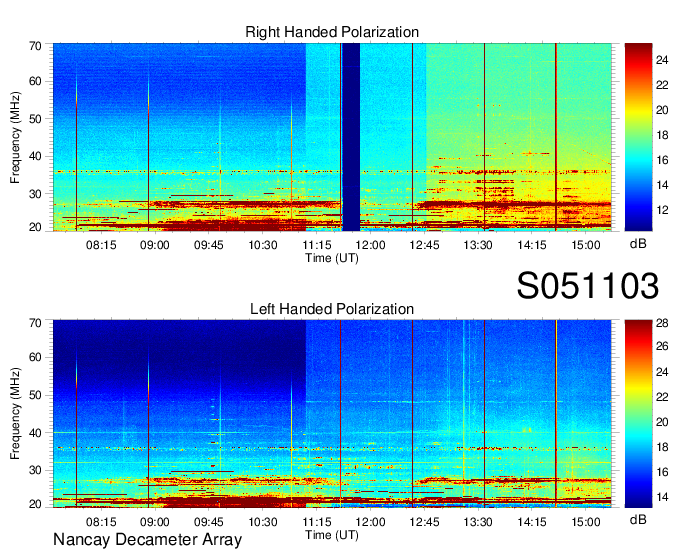Click the "Nancay Decameter Array" caption
Screen dimensions: 680x552
[147, 540]
